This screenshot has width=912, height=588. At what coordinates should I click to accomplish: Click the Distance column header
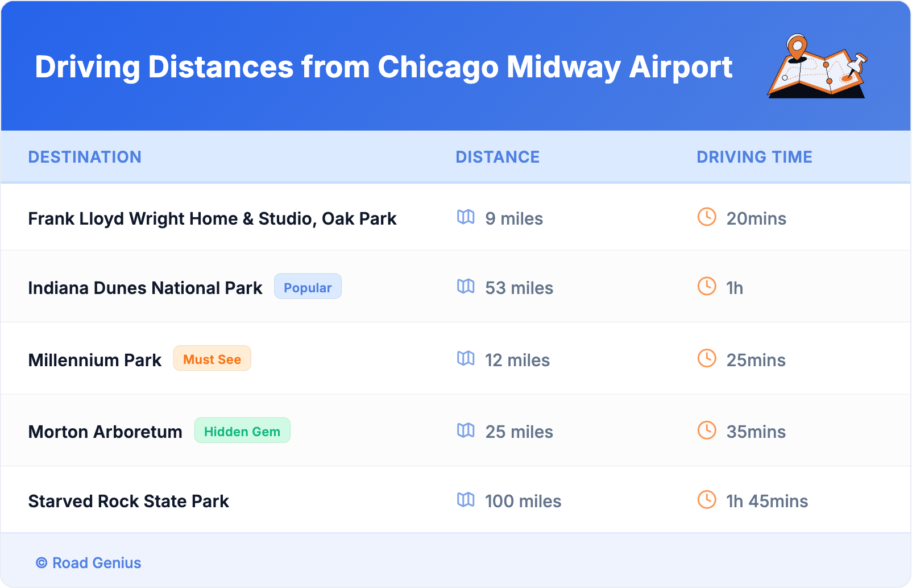coord(498,157)
